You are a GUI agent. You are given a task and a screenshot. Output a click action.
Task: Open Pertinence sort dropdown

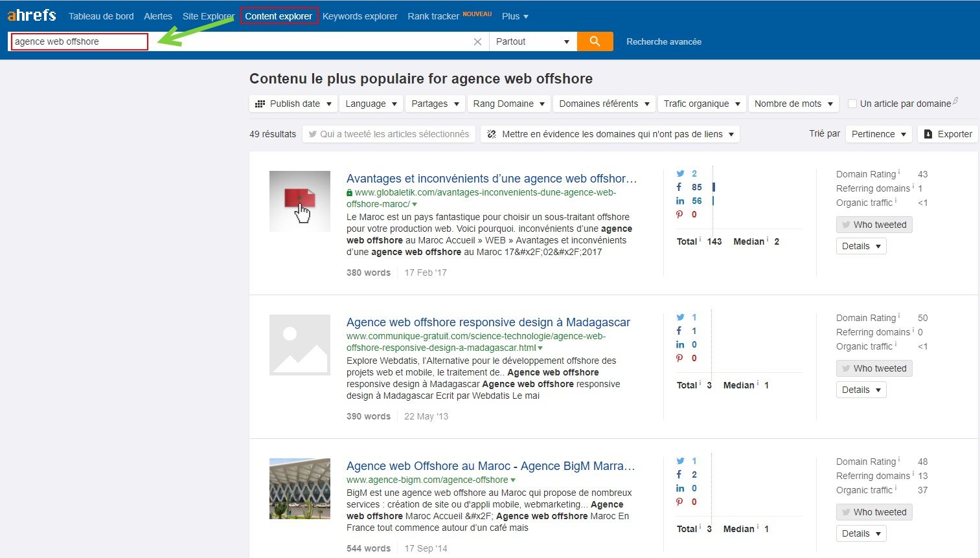[x=879, y=134]
